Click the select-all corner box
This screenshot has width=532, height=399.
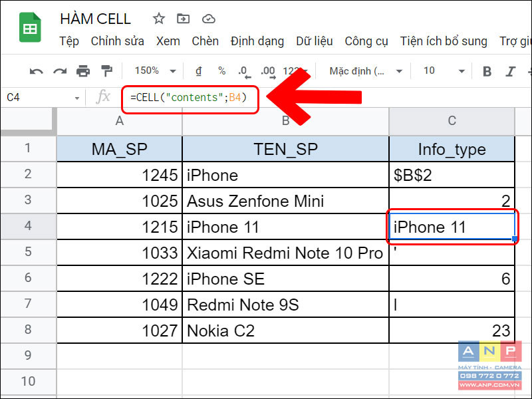pos(28,121)
